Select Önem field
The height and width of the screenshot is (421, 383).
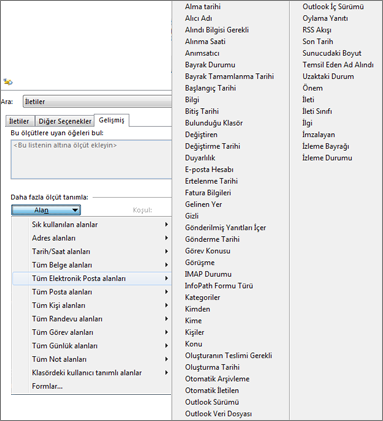312,88
